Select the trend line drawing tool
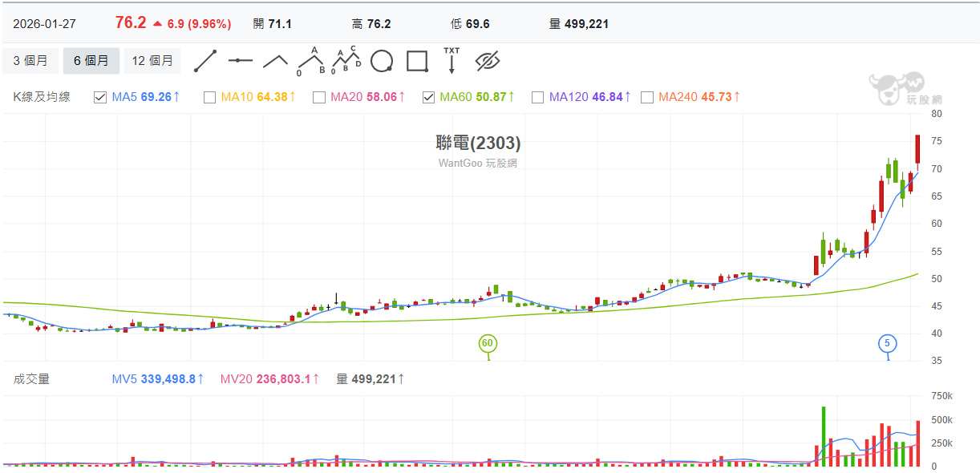Viewport: 980px width, 473px height. (x=205, y=61)
